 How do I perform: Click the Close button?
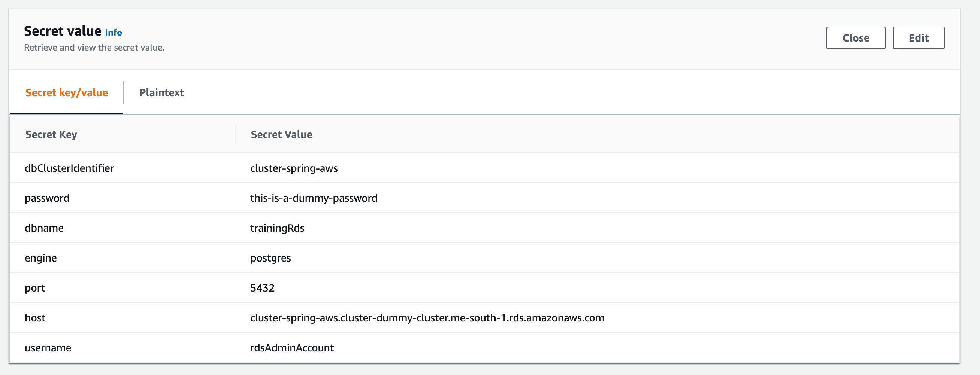[855, 38]
